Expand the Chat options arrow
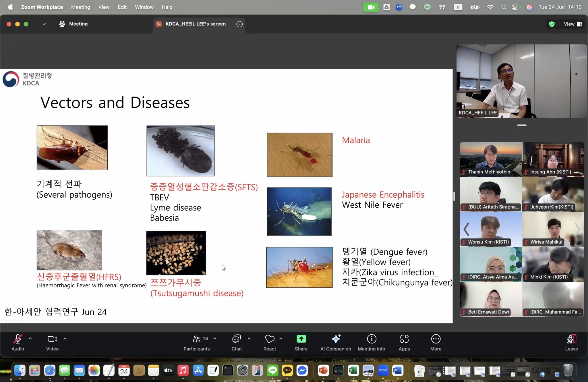This screenshot has width=588, height=382. pyautogui.click(x=249, y=339)
